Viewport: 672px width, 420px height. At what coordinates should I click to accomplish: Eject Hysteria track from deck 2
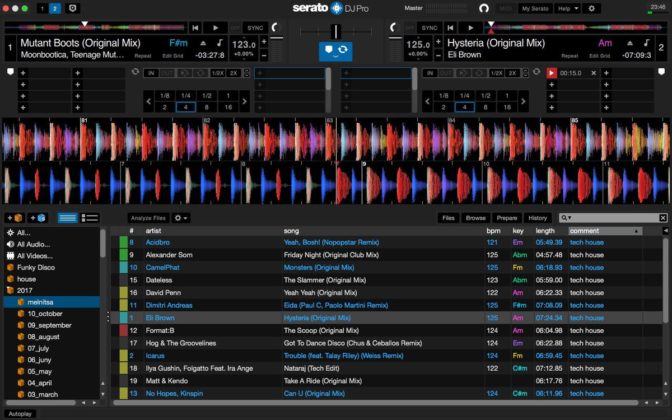coord(630,43)
